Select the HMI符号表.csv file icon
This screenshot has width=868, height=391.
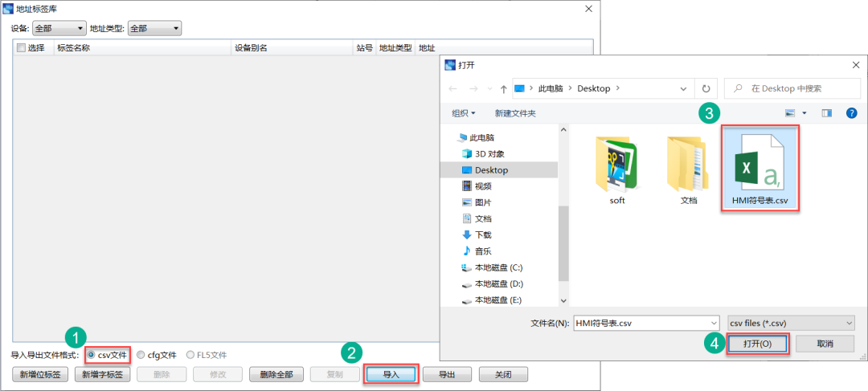click(759, 168)
